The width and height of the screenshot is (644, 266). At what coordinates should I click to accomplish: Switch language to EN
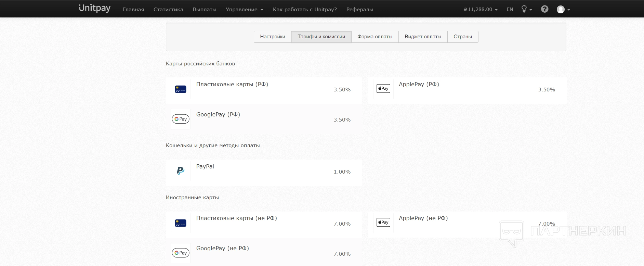point(510,10)
